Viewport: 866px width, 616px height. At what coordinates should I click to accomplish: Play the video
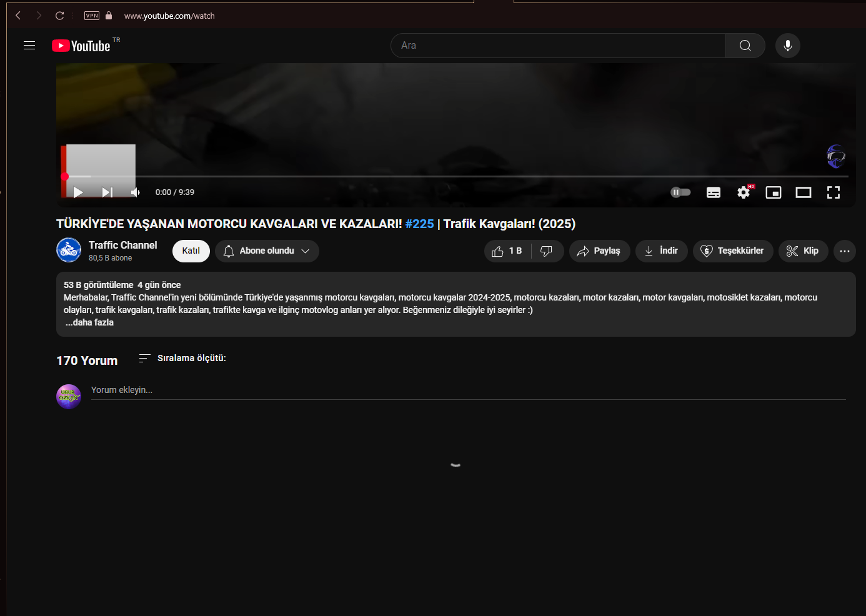pyautogui.click(x=78, y=192)
